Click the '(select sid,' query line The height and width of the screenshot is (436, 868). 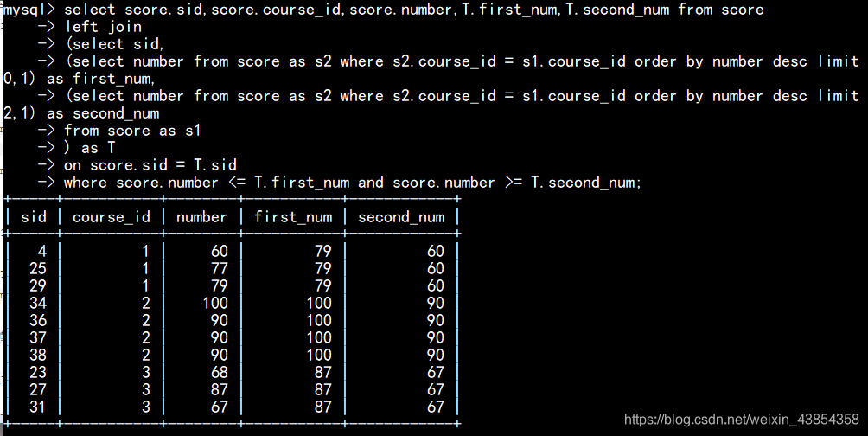115,44
